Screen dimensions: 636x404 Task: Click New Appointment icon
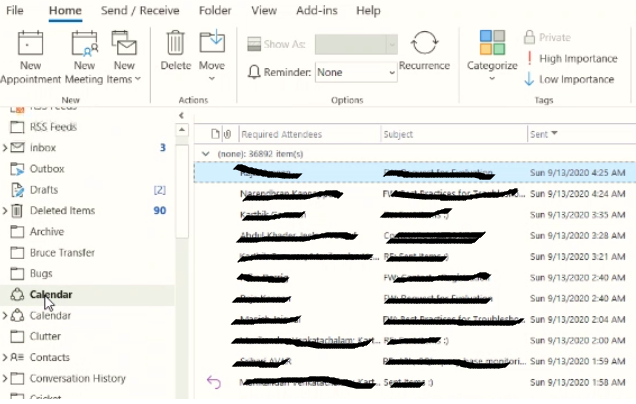30,43
